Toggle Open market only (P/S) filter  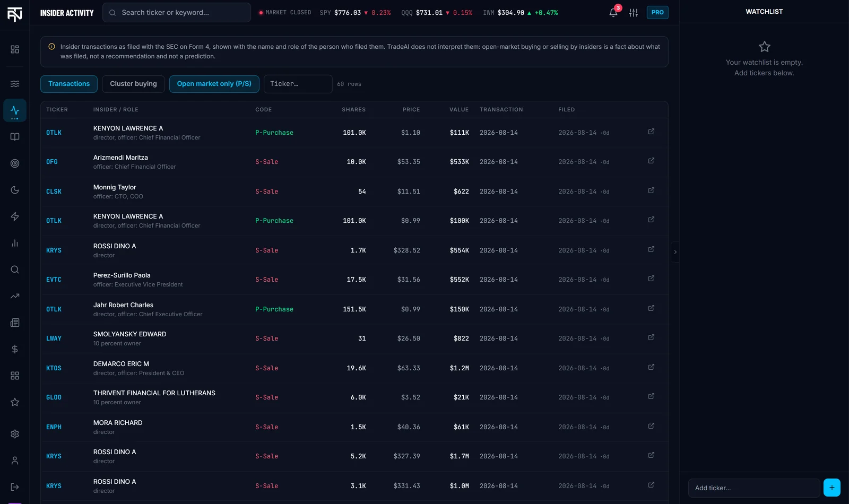point(214,84)
